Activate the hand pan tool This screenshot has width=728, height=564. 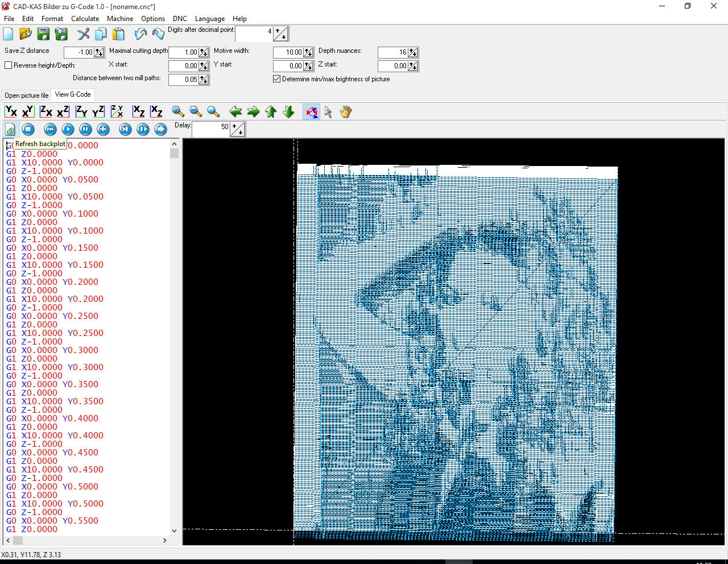(346, 112)
